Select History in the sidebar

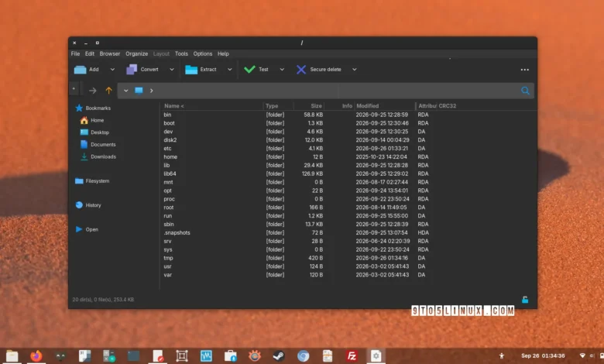tap(88, 205)
